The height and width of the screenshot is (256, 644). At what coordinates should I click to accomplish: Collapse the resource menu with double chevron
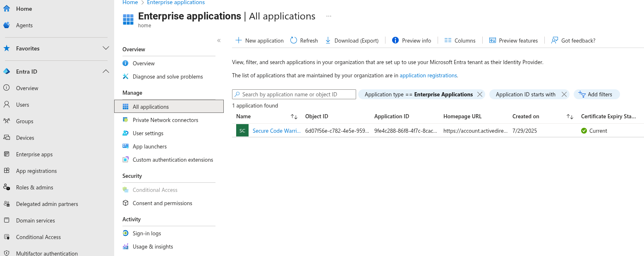coord(219,41)
